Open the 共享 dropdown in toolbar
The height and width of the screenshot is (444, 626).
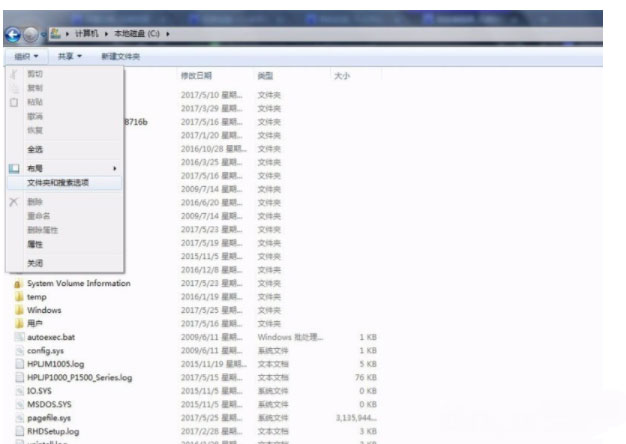70,57
